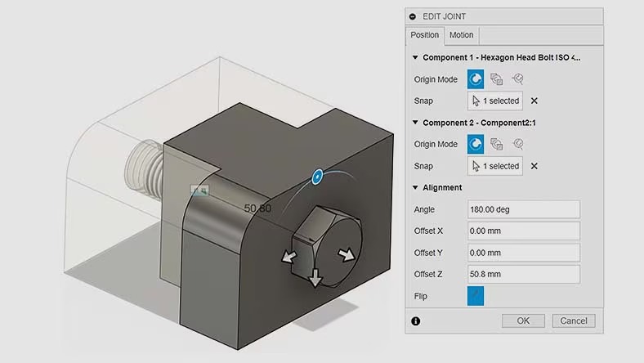Select Simple origin mode for Component 1
The width and height of the screenshot is (644, 363).
point(476,79)
